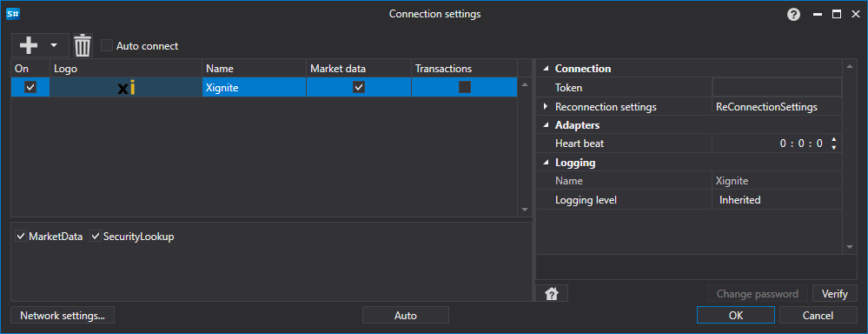Sort by the Transactions column header
The image size is (868, 334).
(465, 69)
